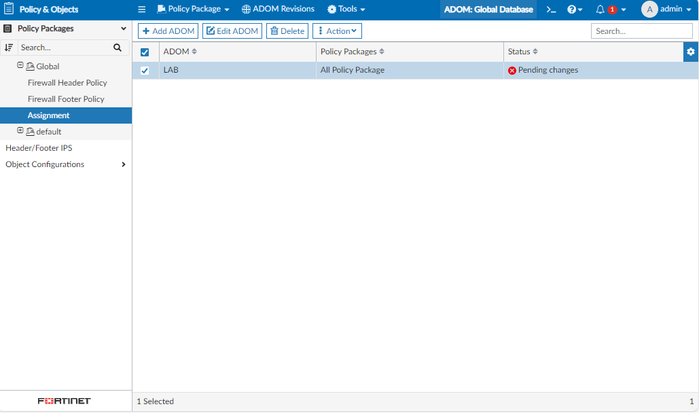Open the help question mark menu
The image size is (699, 413).
[x=575, y=9]
